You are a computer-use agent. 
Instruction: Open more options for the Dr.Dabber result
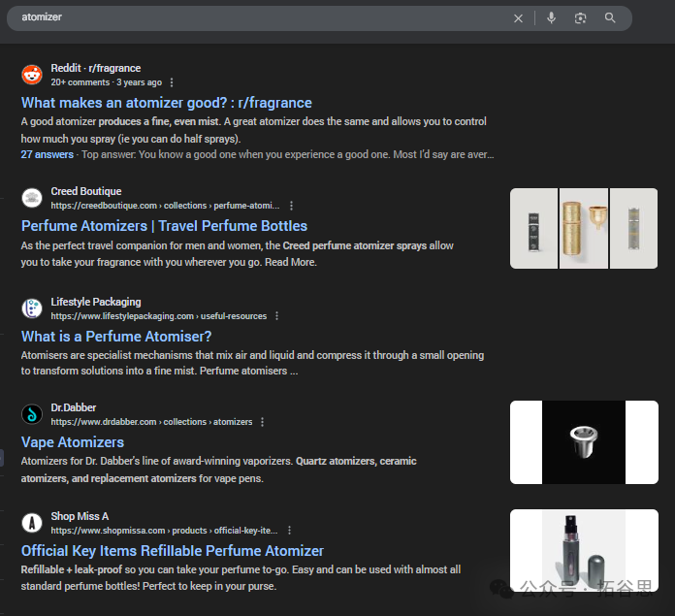click(x=262, y=422)
